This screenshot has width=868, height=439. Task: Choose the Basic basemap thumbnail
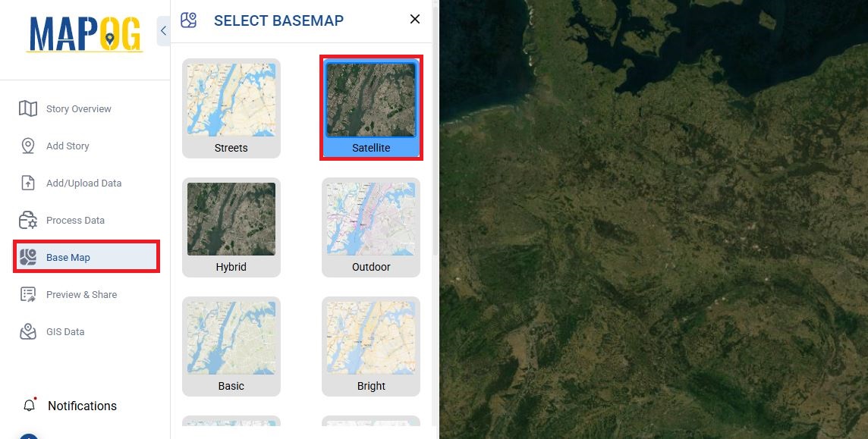[231, 338]
